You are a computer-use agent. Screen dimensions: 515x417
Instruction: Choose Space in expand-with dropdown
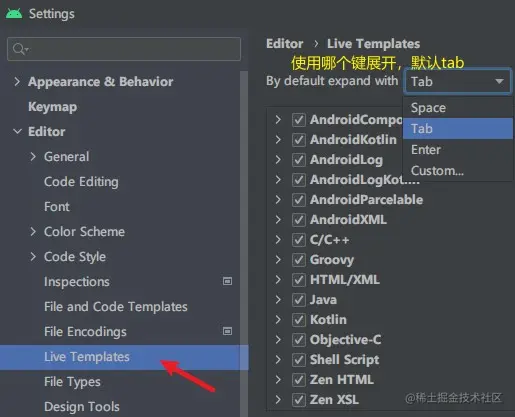(x=458, y=108)
